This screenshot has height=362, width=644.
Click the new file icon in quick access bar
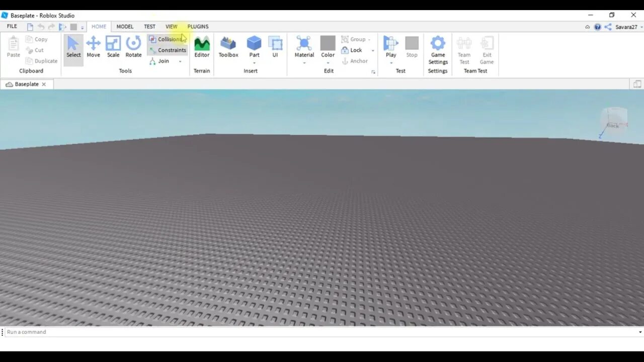coord(30,27)
